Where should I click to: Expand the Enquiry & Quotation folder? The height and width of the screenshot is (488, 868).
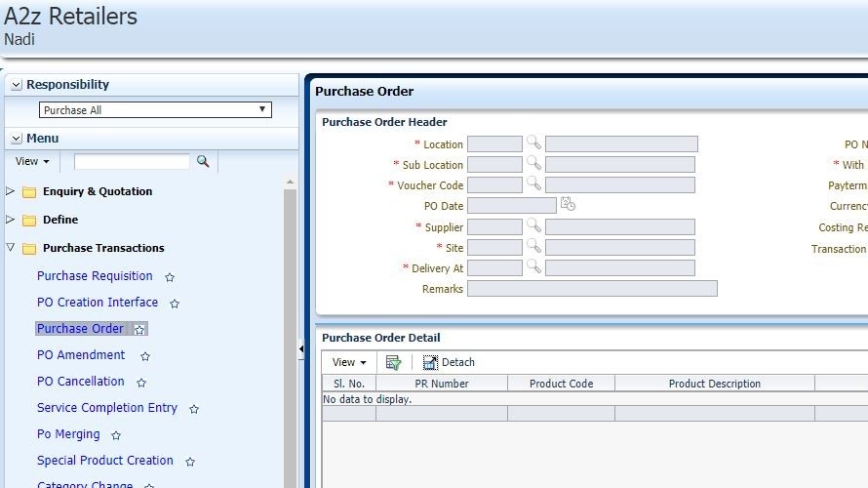point(11,191)
